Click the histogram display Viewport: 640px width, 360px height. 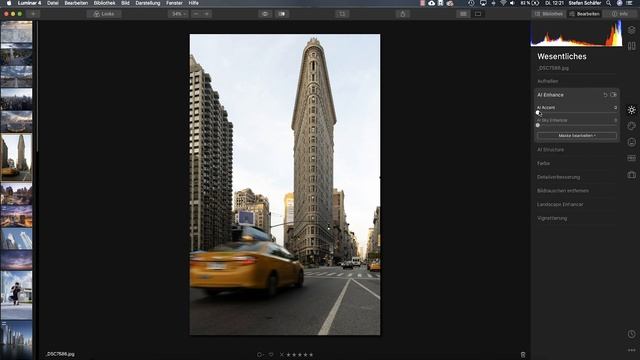tap(576, 33)
